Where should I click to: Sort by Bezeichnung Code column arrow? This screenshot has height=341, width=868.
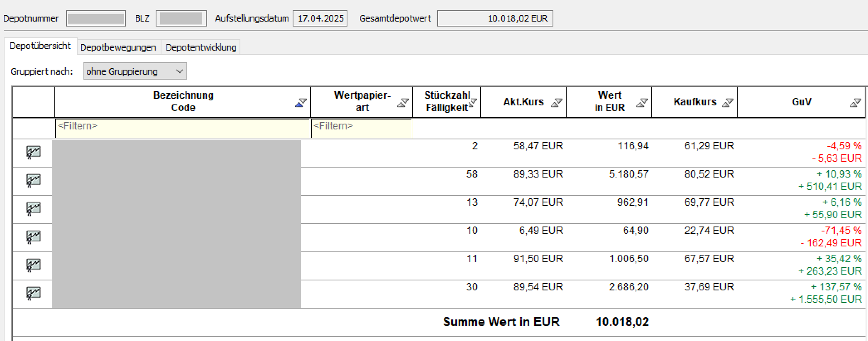click(301, 102)
